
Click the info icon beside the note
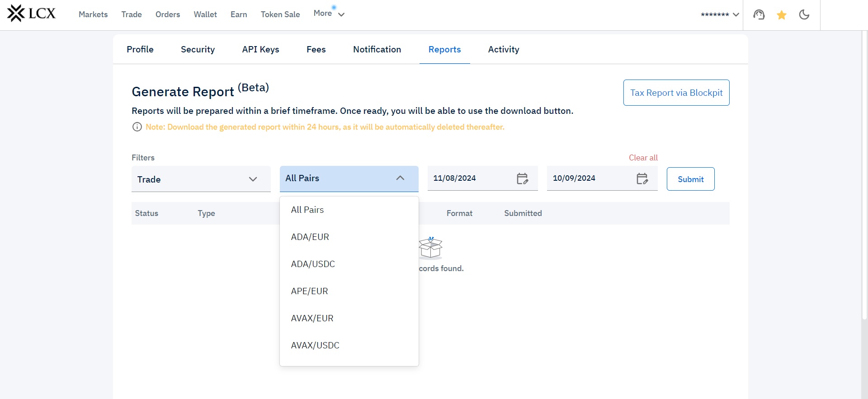point(137,127)
